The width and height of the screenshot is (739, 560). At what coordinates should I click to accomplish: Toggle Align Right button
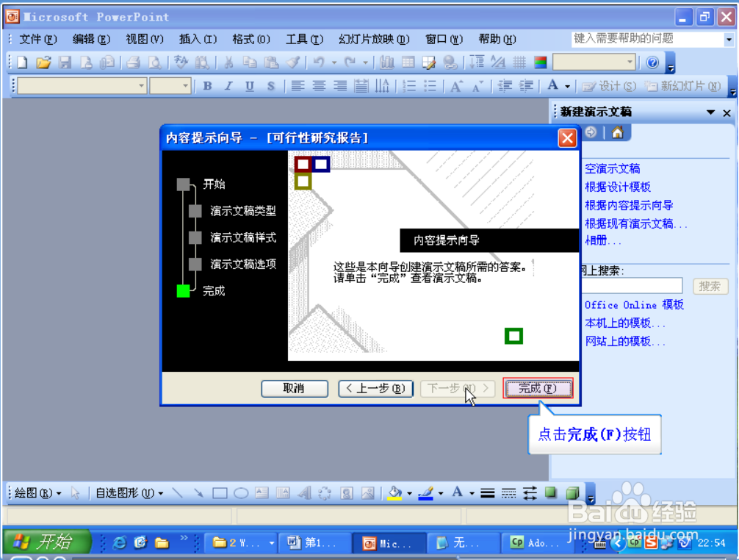click(x=340, y=86)
